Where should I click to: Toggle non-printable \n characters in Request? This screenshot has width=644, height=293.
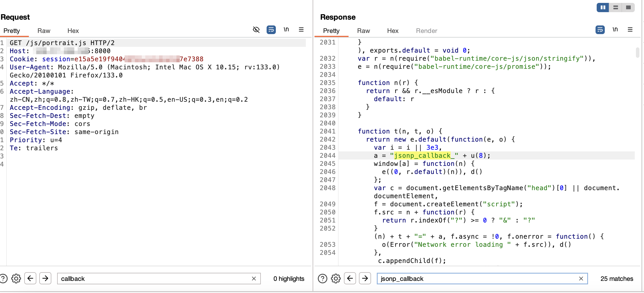coord(286,30)
